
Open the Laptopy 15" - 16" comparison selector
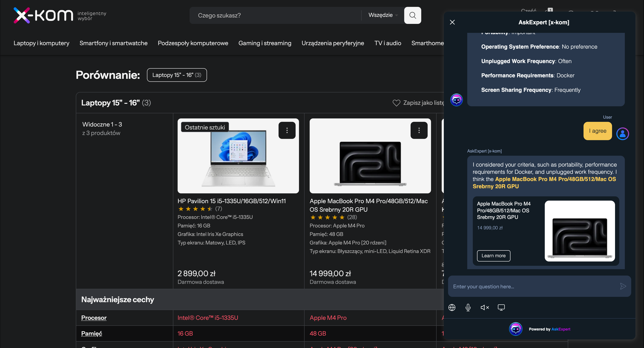(177, 75)
